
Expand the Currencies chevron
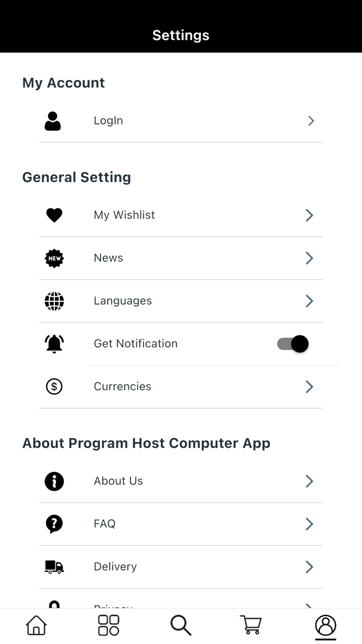click(309, 386)
